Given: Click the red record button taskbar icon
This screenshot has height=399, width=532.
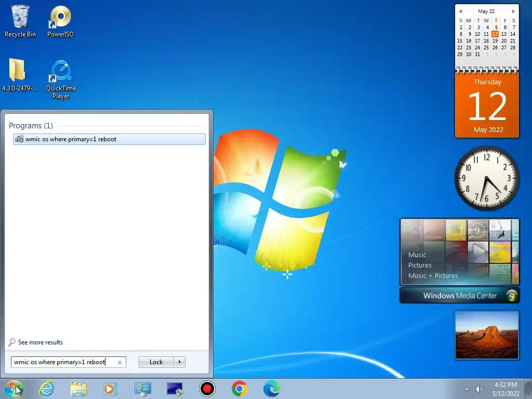Looking at the screenshot, I should tap(207, 389).
